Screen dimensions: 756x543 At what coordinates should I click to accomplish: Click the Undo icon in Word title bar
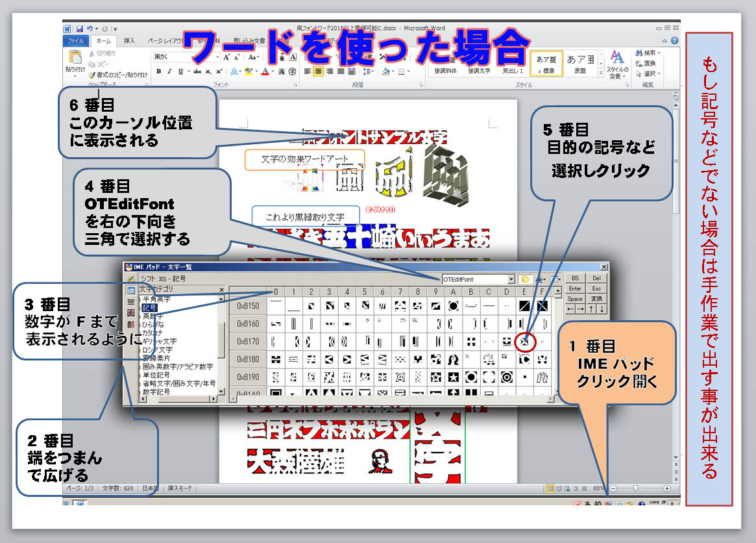tap(89, 29)
